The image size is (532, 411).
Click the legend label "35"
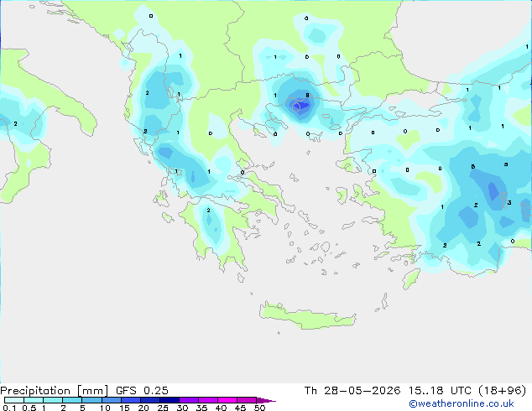click(x=201, y=408)
